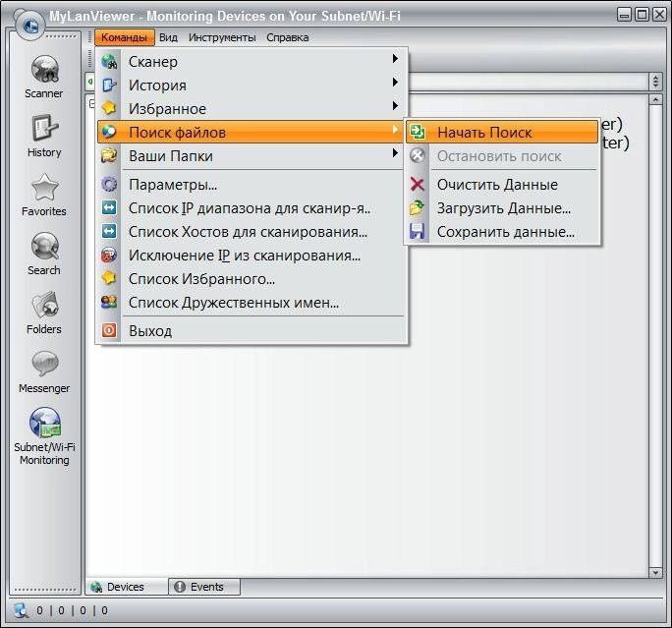Click green icon beside Начать Поиск
Viewport: 672px width, 628px height.
coord(418,132)
